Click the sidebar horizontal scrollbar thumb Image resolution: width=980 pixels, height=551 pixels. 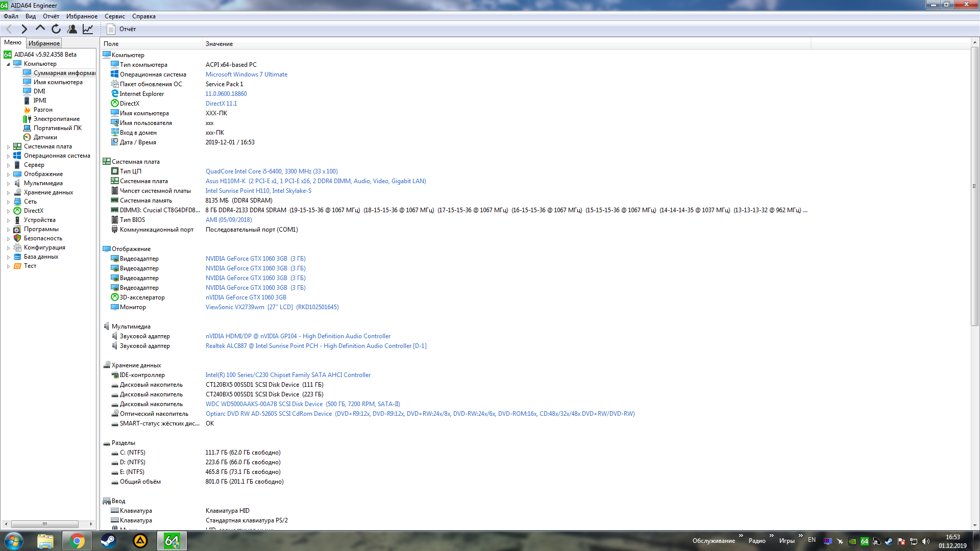[45, 524]
